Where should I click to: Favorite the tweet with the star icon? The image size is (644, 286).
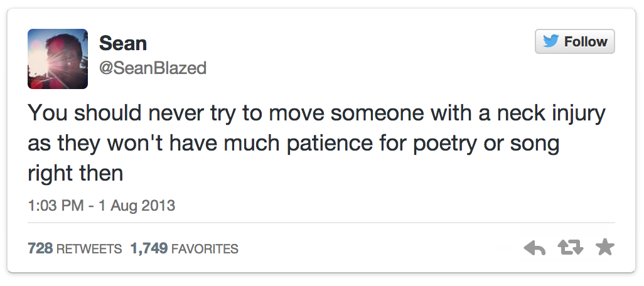(604, 248)
